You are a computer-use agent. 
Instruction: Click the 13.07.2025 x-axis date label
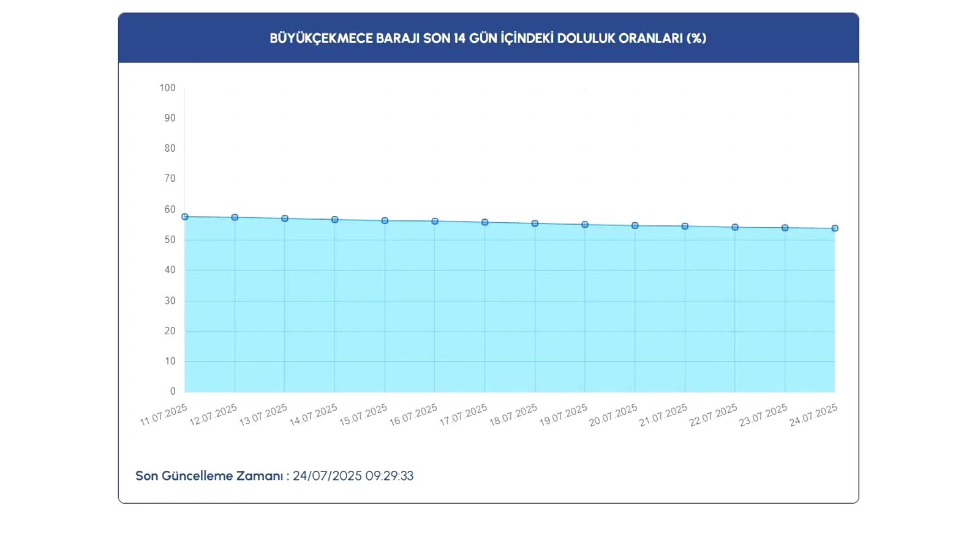(263, 415)
